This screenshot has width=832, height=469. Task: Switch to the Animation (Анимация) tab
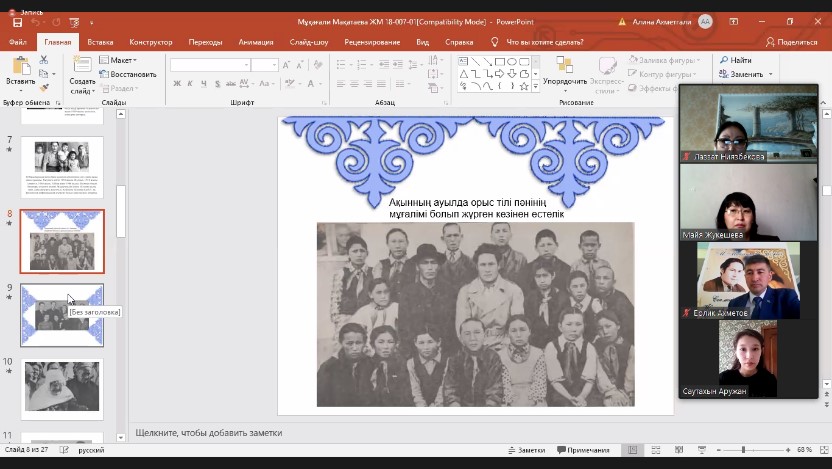pos(256,42)
